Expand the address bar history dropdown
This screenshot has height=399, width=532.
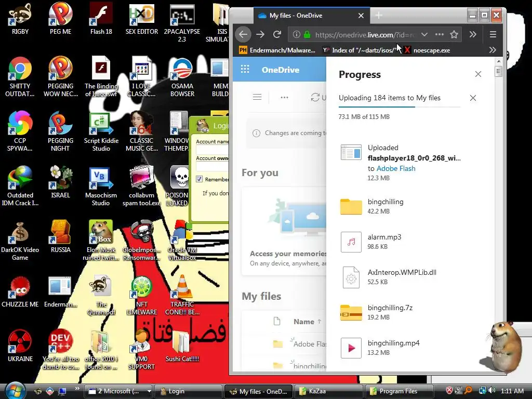click(424, 34)
